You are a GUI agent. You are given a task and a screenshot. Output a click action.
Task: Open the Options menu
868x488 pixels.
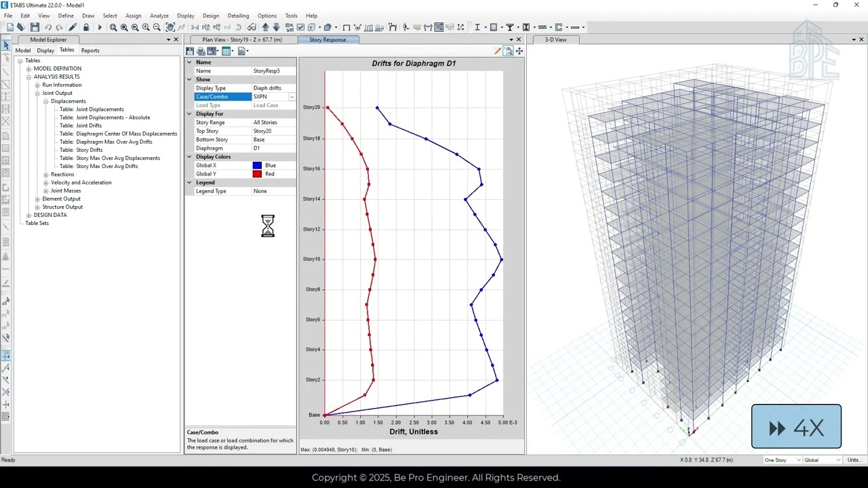click(x=267, y=16)
